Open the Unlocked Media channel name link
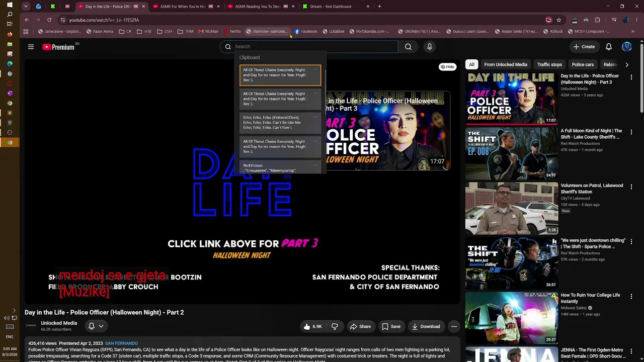Image resolution: width=644 pixels, height=362 pixels. coord(59,323)
